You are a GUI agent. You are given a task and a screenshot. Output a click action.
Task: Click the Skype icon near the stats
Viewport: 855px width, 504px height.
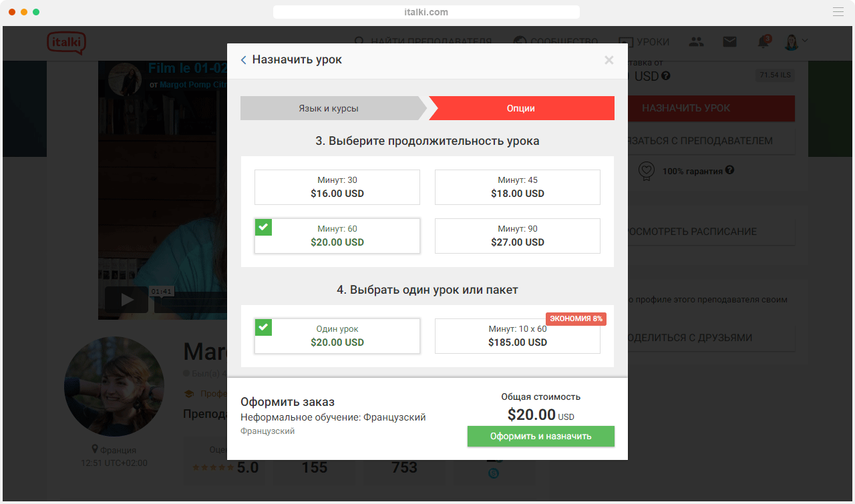click(494, 473)
